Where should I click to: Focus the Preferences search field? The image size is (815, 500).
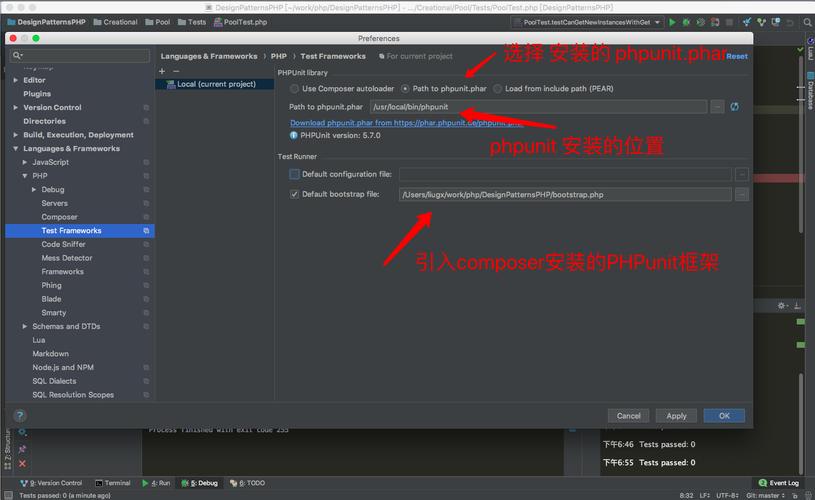coord(80,55)
